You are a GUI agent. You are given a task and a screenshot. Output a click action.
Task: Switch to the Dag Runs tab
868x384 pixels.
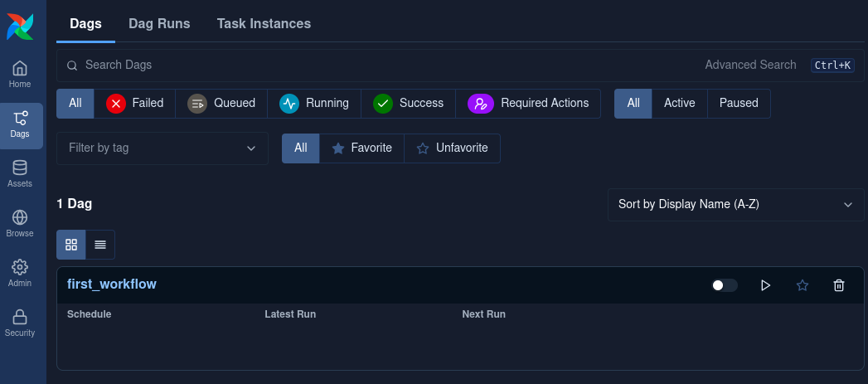159,23
